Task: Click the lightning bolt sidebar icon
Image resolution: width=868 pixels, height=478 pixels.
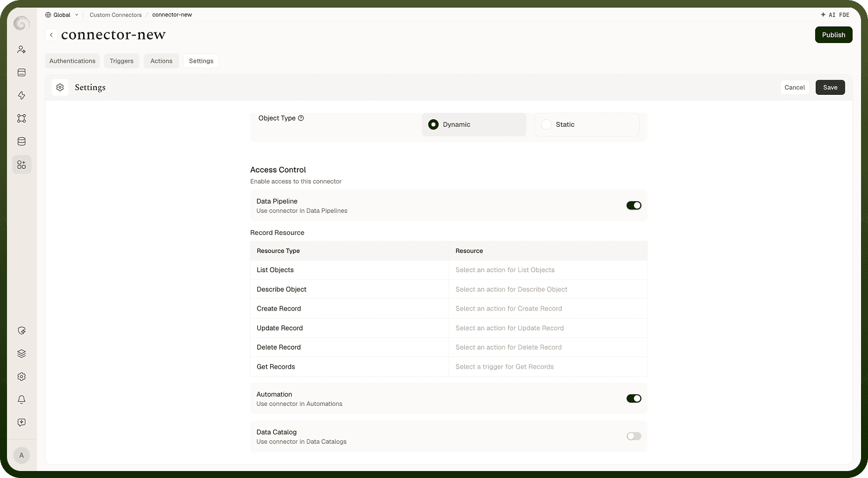Action: [x=21, y=95]
